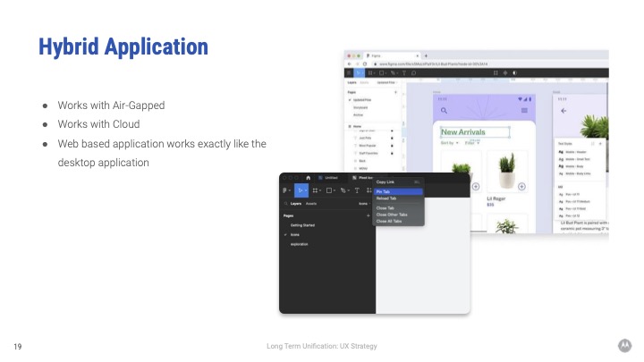Screen dimensions: 644x362
Task: Click the browser back arrow in Figma web window
Action: click(x=350, y=64)
